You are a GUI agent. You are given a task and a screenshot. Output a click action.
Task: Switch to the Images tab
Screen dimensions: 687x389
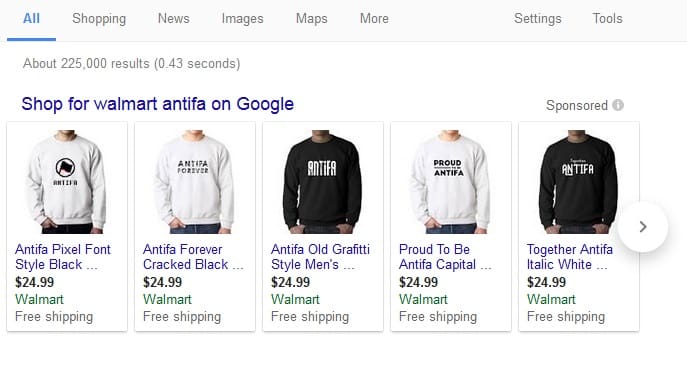click(x=242, y=18)
